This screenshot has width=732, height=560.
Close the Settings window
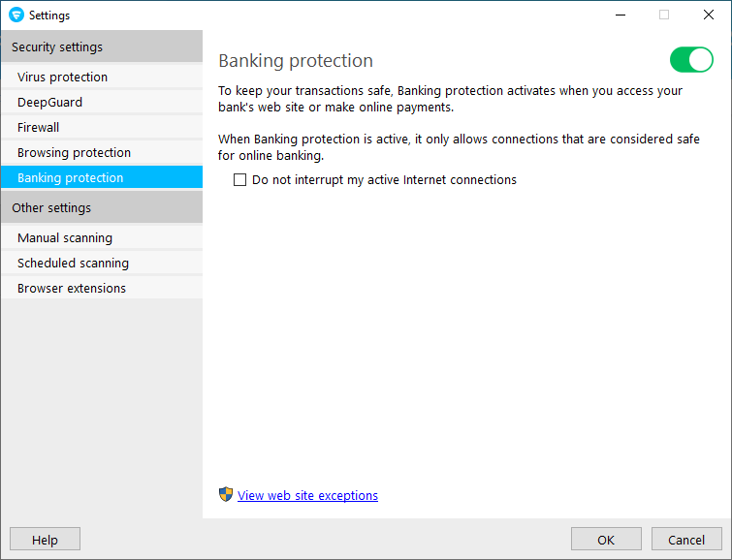coord(709,16)
